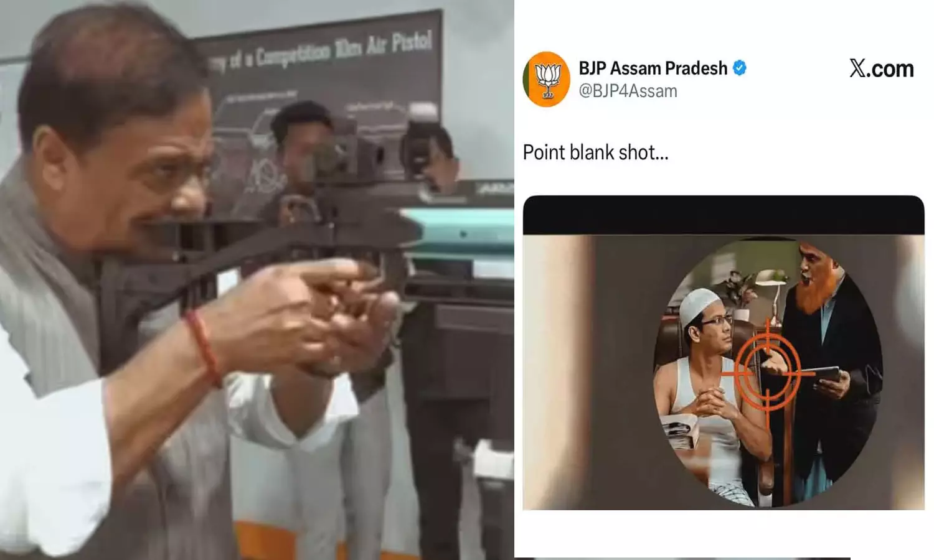This screenshot has width=934, height=560.
Task: Click the black bar atop the media
Action: 724,215
